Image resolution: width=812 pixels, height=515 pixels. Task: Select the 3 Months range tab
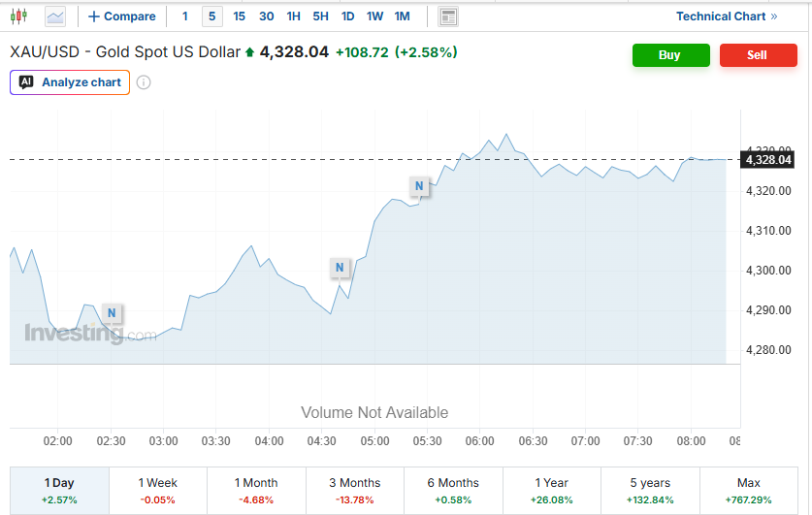(x=355, y=491)
